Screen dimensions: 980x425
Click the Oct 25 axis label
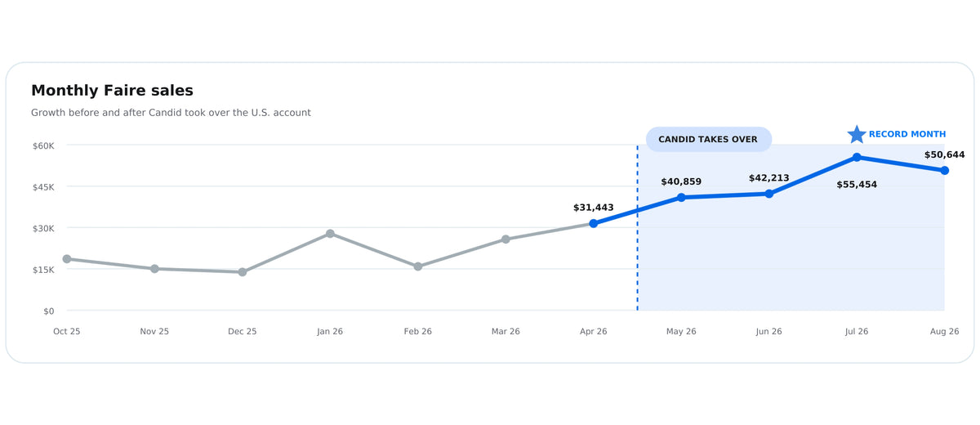tap(67, 332)
